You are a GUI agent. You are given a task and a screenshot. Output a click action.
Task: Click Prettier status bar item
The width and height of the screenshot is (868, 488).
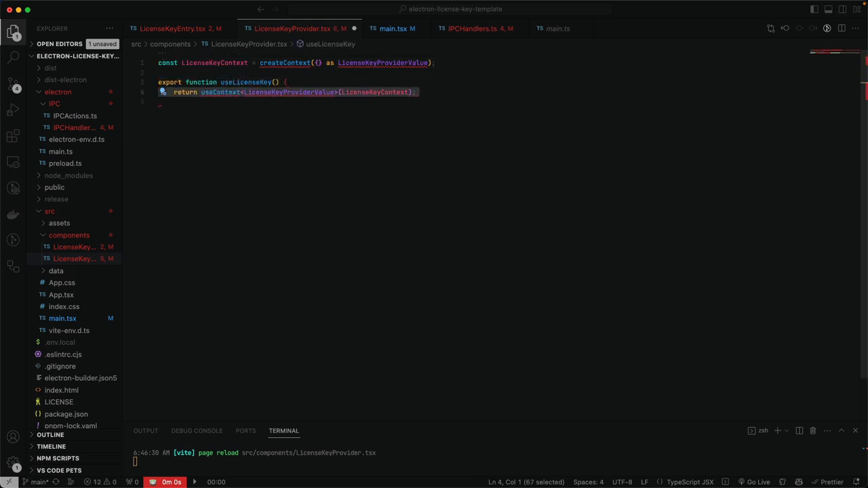827,482
